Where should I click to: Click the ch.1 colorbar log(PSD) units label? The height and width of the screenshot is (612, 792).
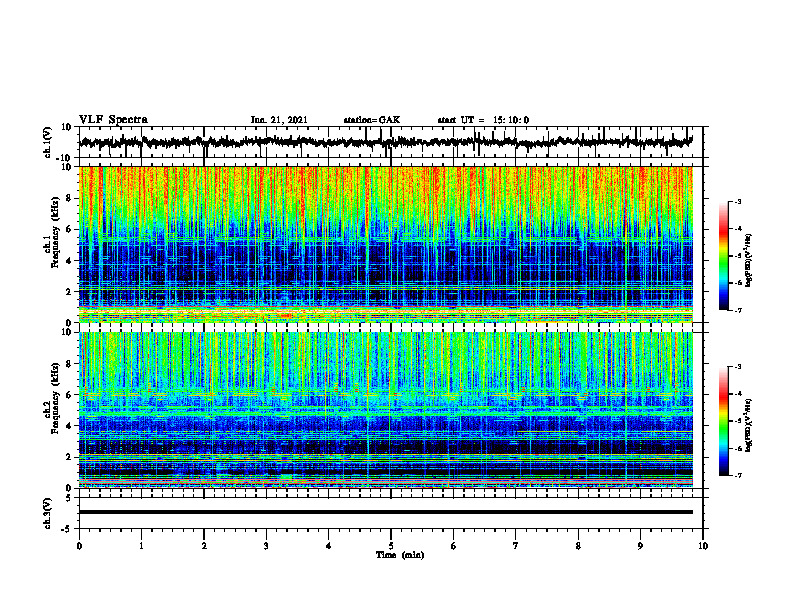749,260
